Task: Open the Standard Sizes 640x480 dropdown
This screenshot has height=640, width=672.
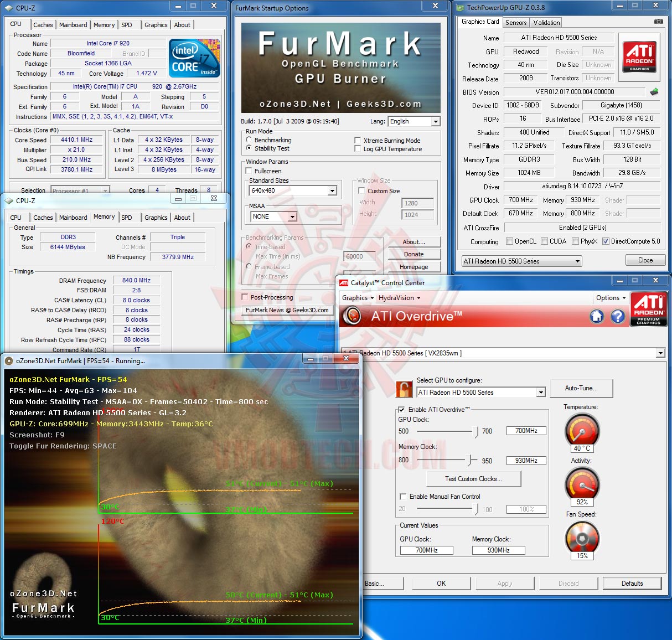Action: tap(293, 190)
